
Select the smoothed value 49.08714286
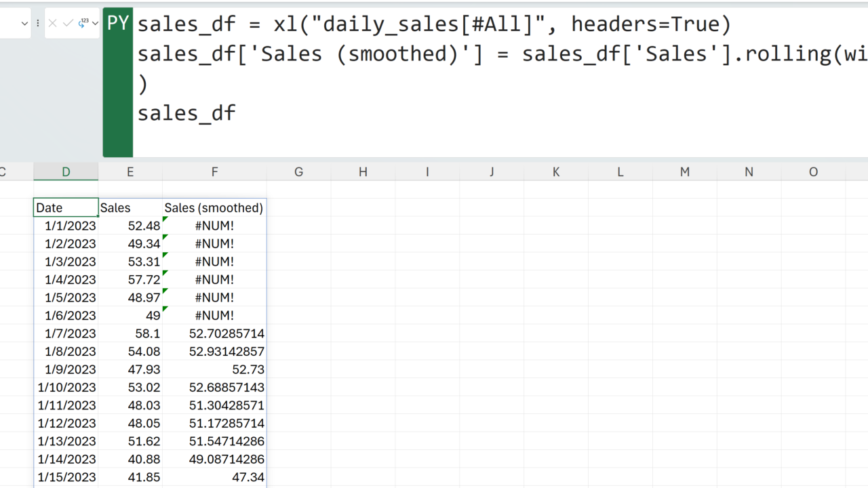214,460
